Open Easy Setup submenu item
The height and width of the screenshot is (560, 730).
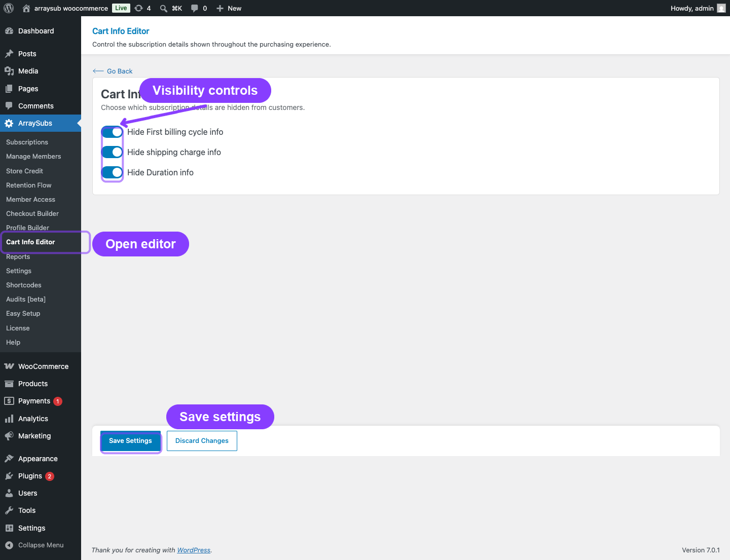click(x=23, y=314)
